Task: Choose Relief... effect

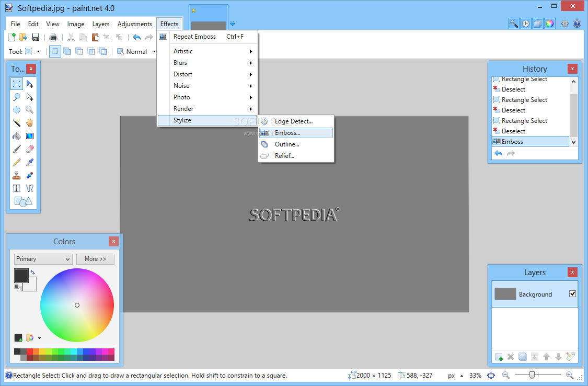Action: point(296,156)
